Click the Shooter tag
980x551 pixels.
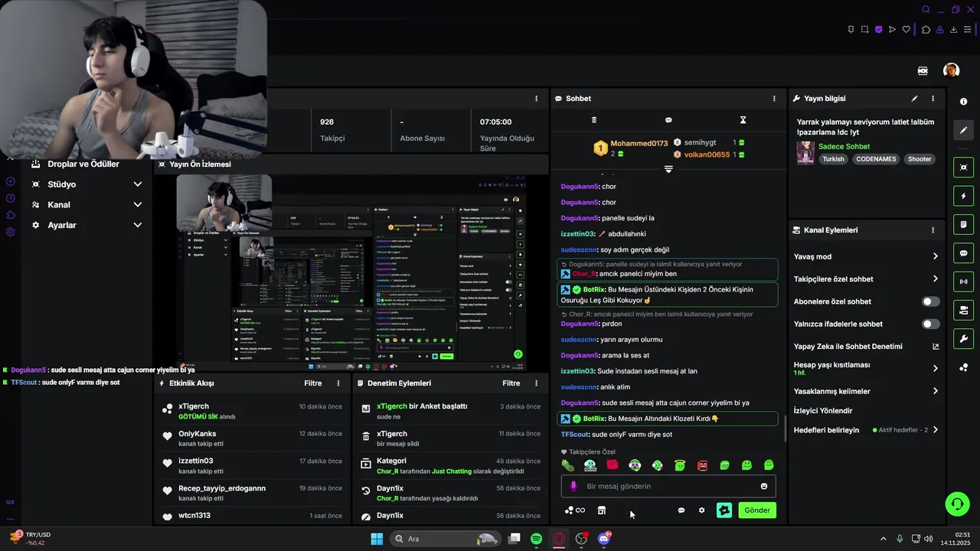pos(920,159)
